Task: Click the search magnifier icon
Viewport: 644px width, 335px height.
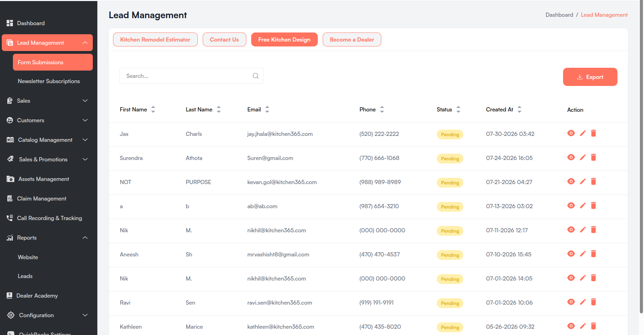Action: click(x=256, y=76)
